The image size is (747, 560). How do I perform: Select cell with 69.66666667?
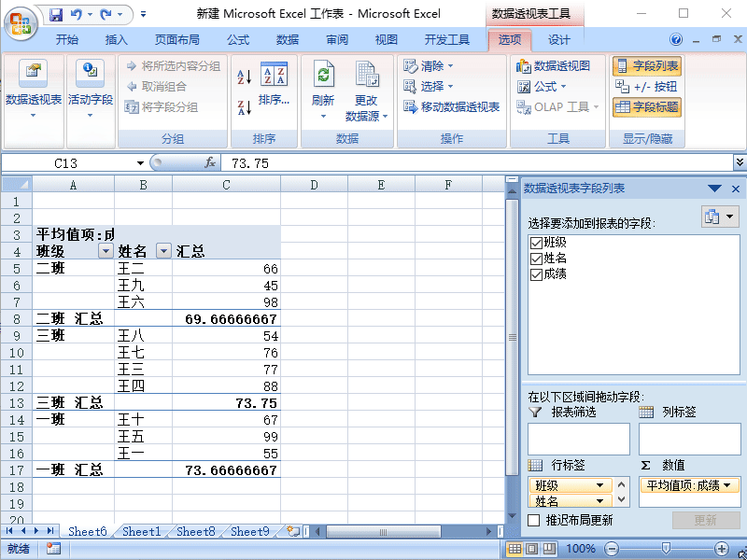click(x=226, y=318)
